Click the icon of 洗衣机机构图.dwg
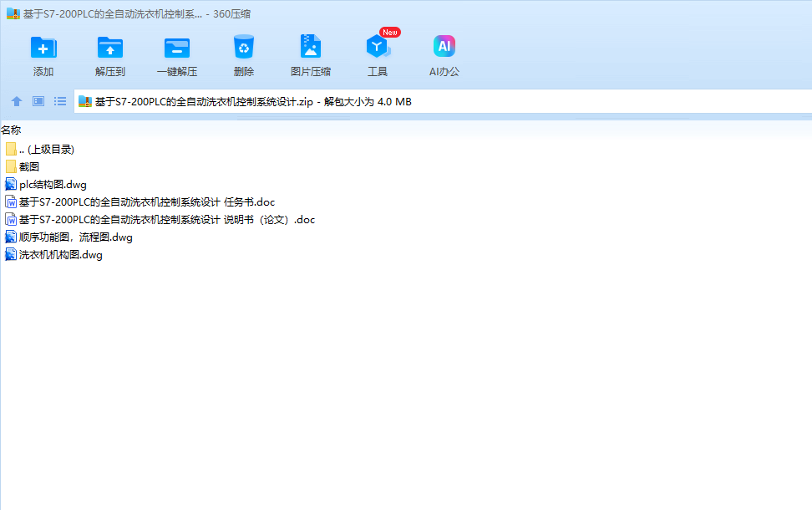This screenshot has width=812, height=510. coord(11,255)
